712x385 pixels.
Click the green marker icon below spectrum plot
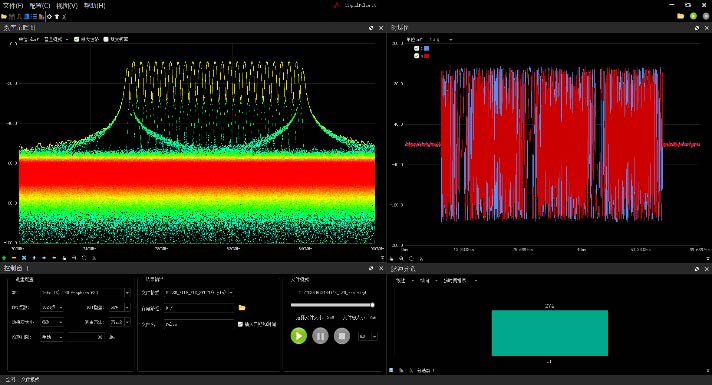[4, 258]
